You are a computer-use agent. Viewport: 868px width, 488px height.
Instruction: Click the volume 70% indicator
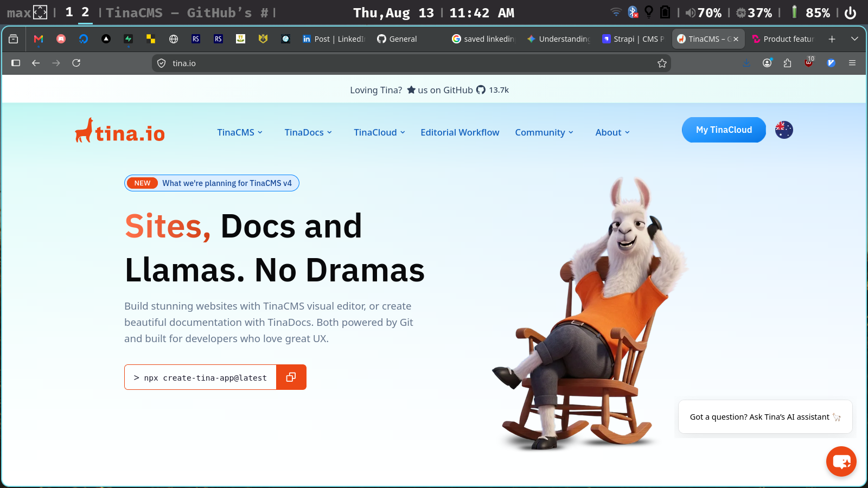(704, 12)
